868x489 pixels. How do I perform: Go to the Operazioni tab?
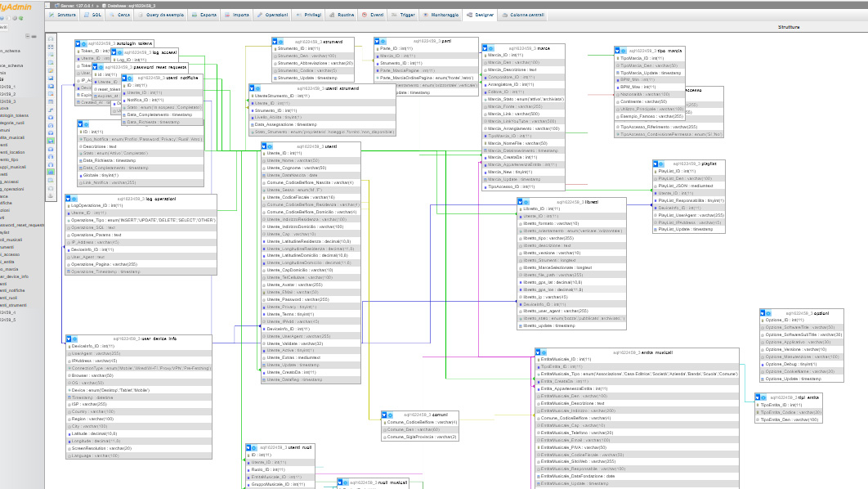272,15
